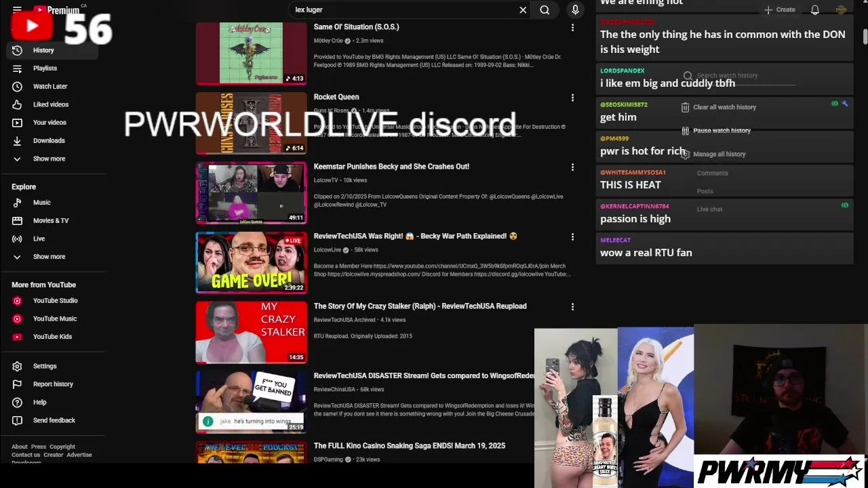This screenshot has width=868, height=488.
Task: Open the Create button
Action: 779,9
